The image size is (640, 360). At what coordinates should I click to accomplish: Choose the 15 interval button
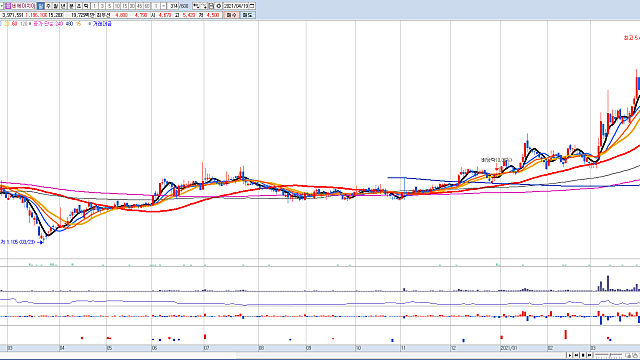(x=124, y=6)
